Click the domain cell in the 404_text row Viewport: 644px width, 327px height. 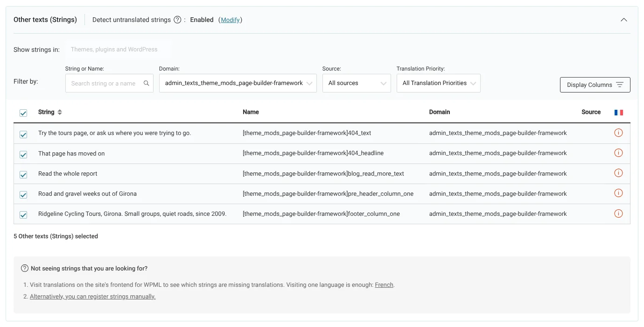click(498, 133)
